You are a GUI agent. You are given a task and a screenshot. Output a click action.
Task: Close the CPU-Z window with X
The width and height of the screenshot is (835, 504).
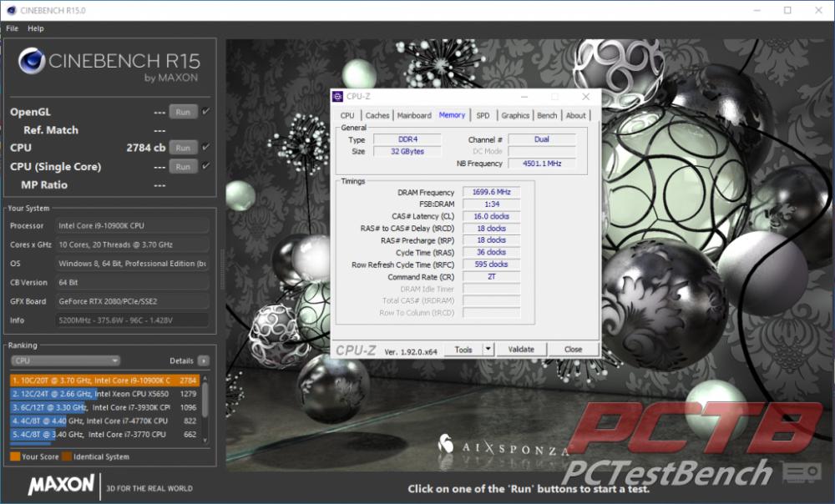coord(586,96)
